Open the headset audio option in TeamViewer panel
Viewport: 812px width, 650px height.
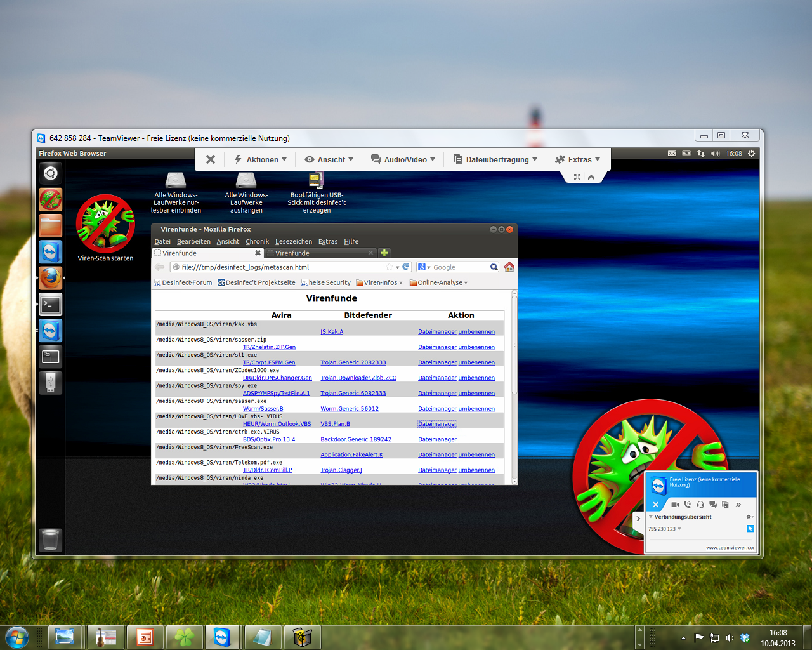coord(700,505)
